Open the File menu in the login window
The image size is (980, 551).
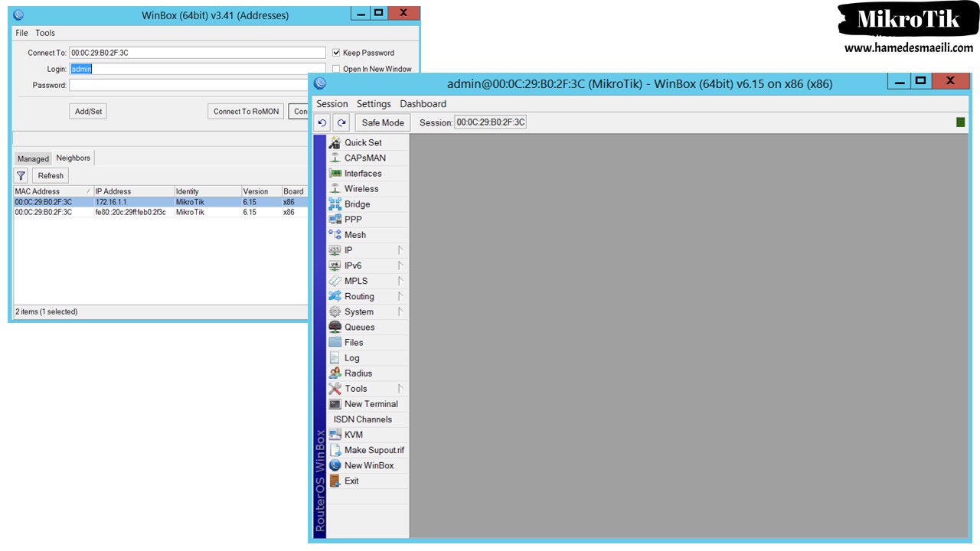coord(21,33)
